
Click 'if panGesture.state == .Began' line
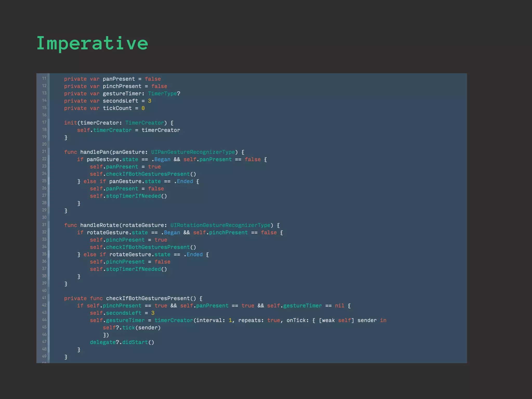172,159
